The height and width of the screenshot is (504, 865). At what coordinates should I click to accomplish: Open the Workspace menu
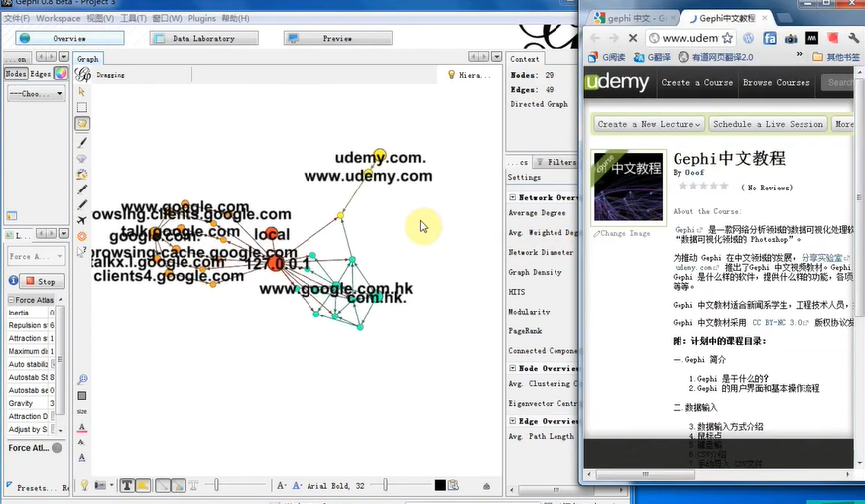pyautogui.click(x=58, y=18)
